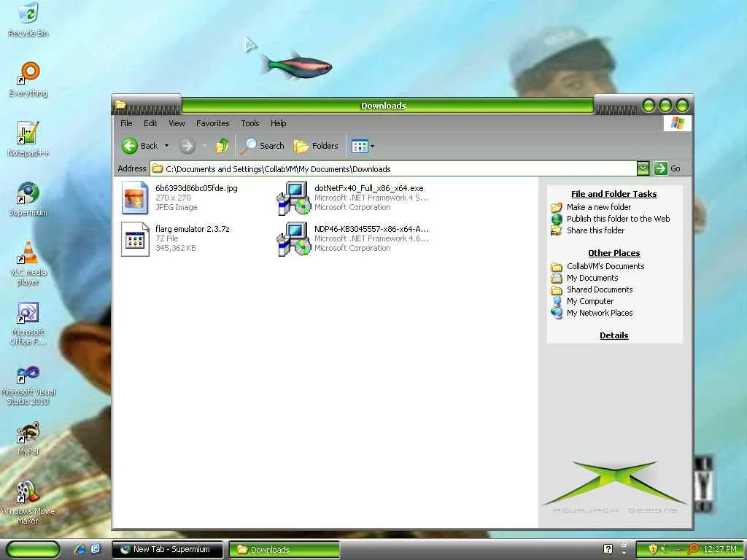This screenshot has width=747, height=560.
Task: Click the NDP46-KB3045557-x86-x64 file name
Action: [x=371, y=229]
